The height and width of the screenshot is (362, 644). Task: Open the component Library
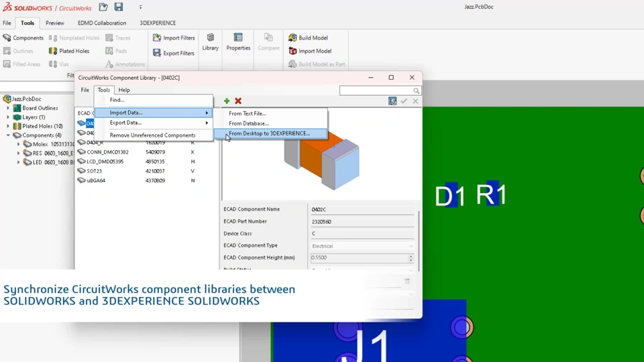(x=210, y=42)
